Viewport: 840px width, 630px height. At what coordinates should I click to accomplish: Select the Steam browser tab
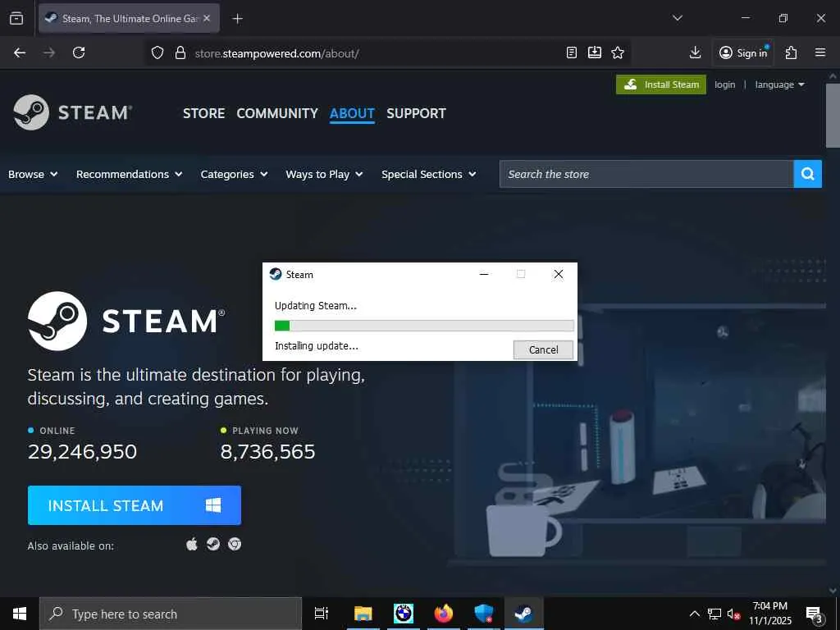coord(129,18)
